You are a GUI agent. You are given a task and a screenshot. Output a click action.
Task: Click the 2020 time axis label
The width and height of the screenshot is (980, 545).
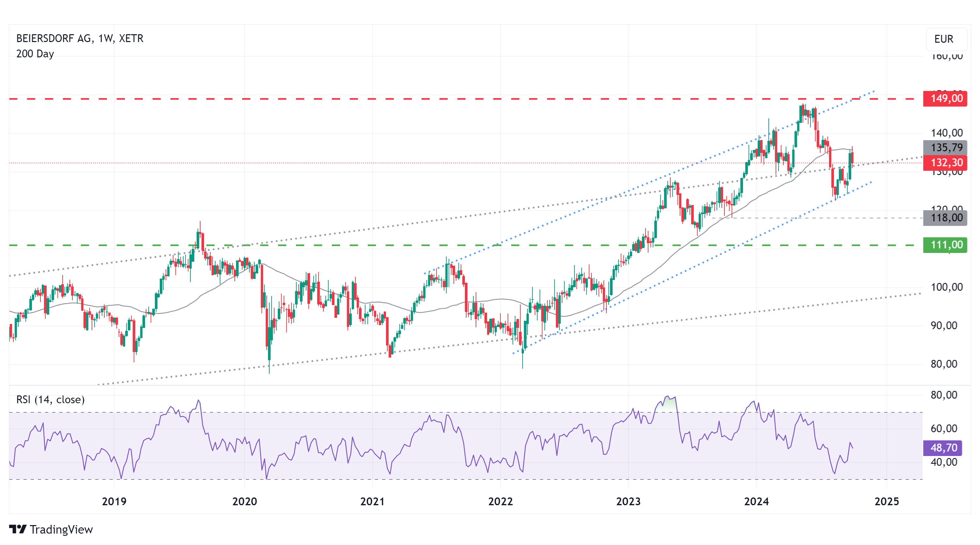[x=245, y=502]
